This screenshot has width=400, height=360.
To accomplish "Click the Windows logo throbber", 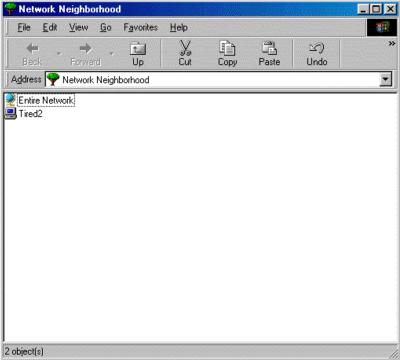I will [382, 27].
